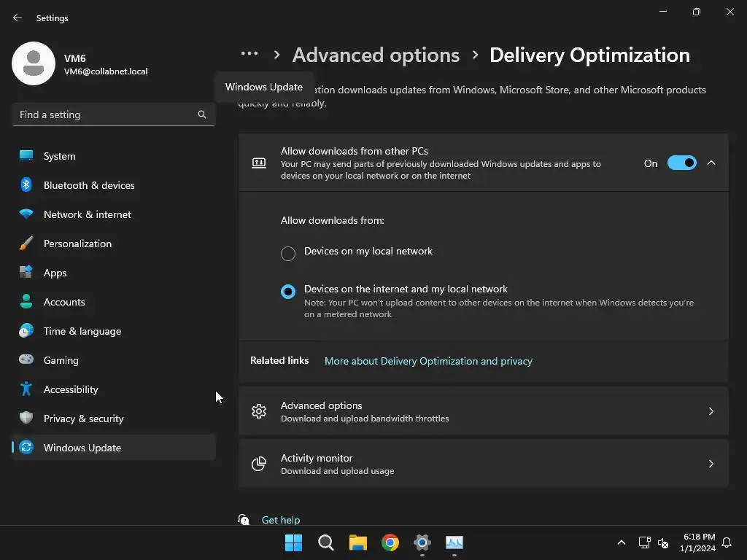The image size is (747, 560).
Task: Expand the breadcrumb ellipsis menu
Action: click(249, 54)
